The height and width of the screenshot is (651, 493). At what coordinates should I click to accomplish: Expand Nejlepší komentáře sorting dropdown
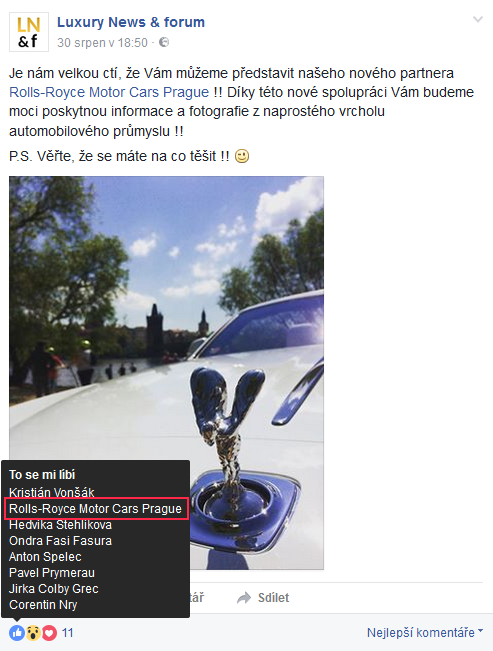coord(425,633)
